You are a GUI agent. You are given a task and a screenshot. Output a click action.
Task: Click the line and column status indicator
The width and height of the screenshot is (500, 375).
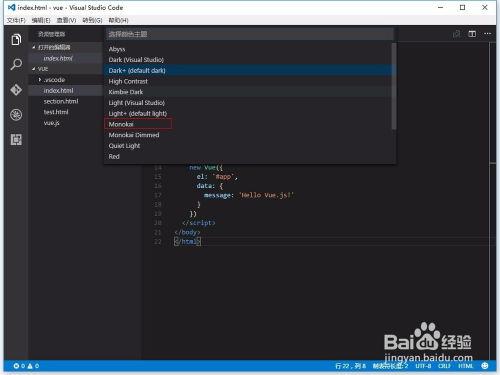click(x=350, y=366)
